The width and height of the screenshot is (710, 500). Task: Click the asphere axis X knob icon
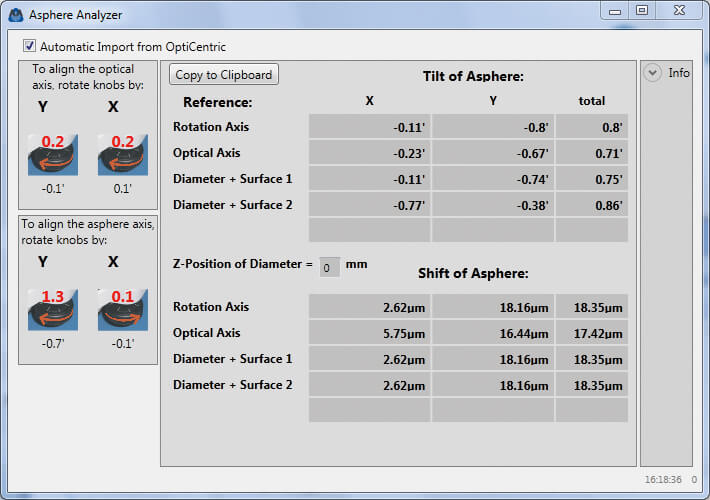pos(122,311)
